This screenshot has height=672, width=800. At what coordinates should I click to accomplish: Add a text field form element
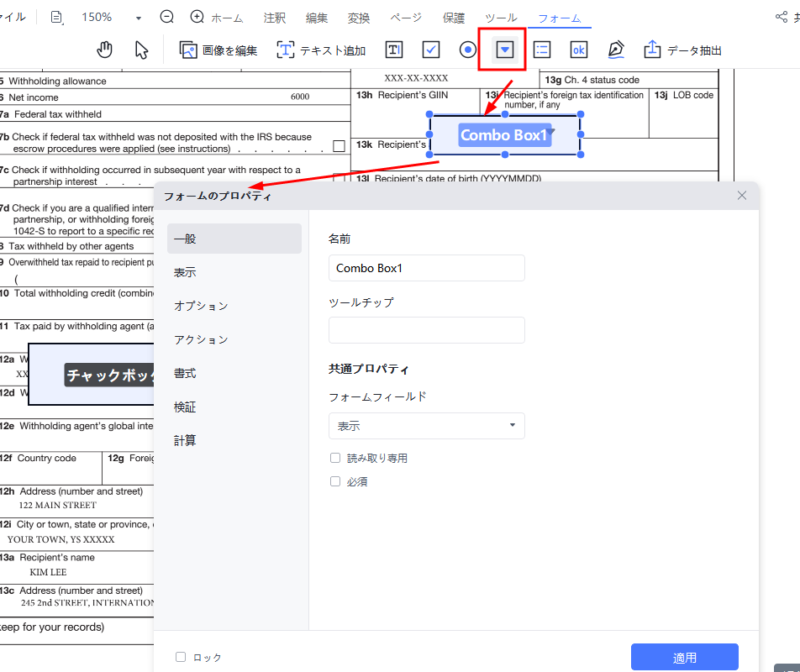pos(393,50)
